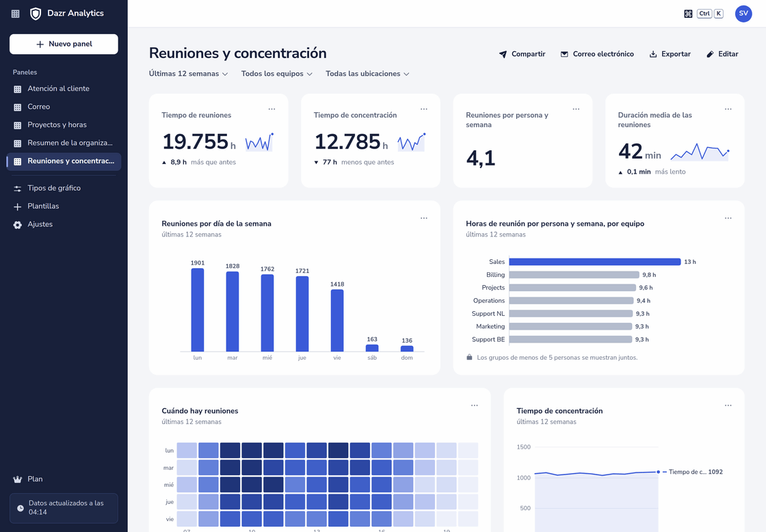This screenshot has width=766, height=532.
Task: Click the clock icon next to Datos actualizados
Action: pyautogui.click(x=21, y=508)
